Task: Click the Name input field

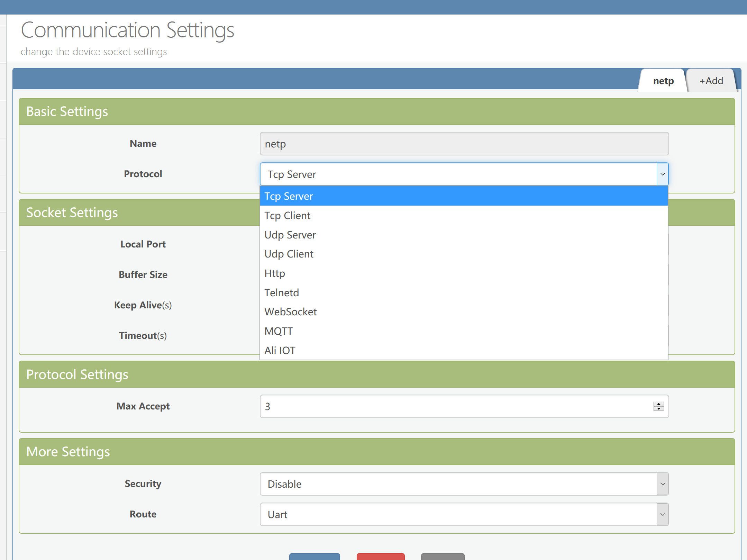Action: point(464,144)
